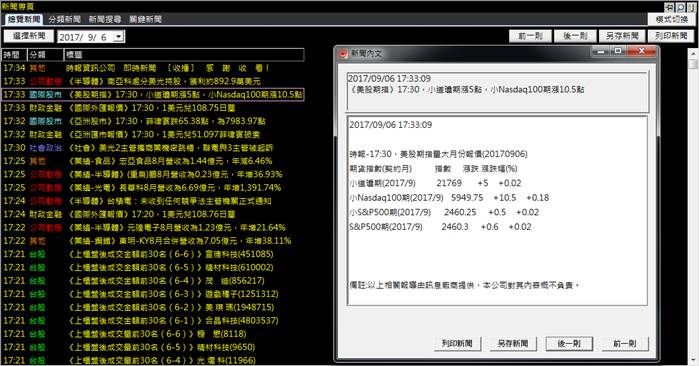Click the 前一則 button in top toolbar
Viewport: 699px width, 366px height.
point(530,36)
